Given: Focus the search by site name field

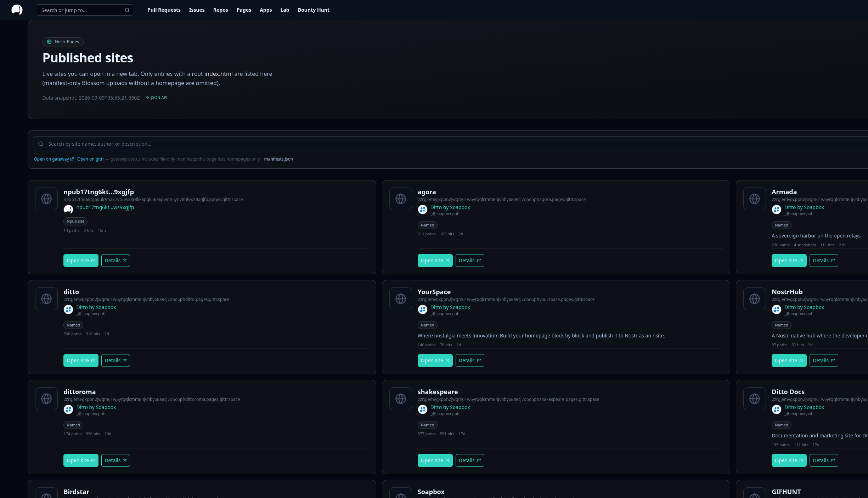Looking at the screenshot, I should pos(450,144).
